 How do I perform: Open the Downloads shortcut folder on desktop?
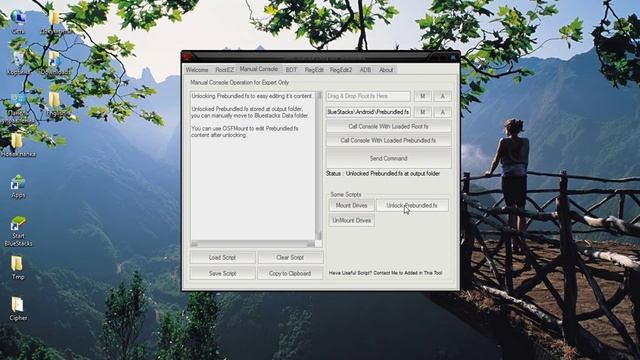coord(55,63)
